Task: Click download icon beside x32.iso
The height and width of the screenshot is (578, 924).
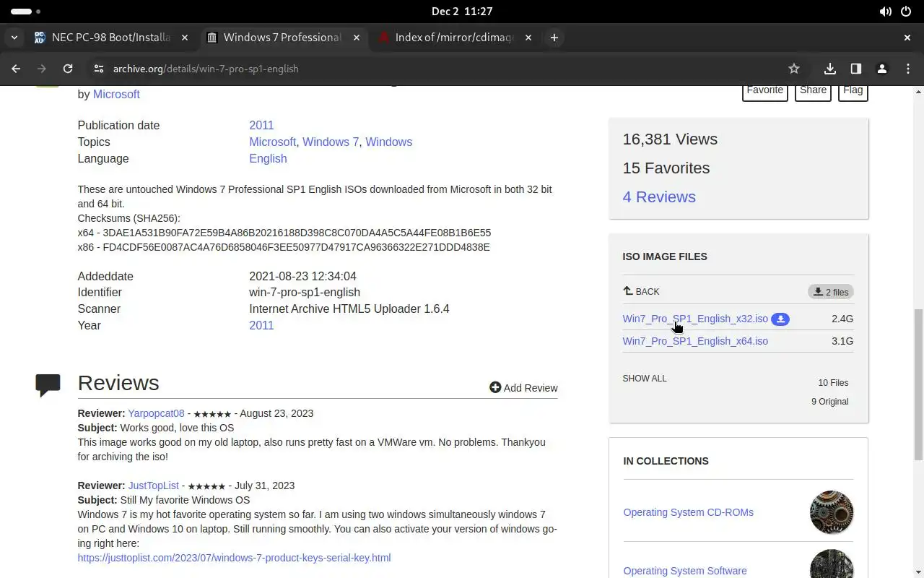Action: [x=780, y=319]
